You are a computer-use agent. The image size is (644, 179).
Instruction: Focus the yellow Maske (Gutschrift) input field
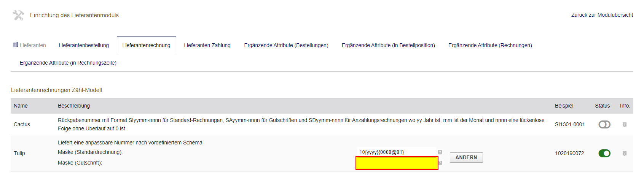[x=397, y=163]
